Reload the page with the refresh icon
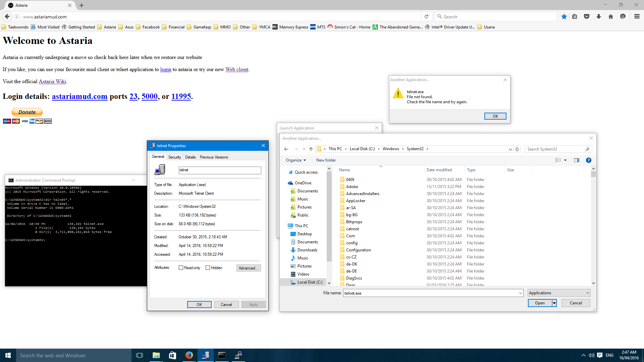644x362 pixels. point(426,17)
